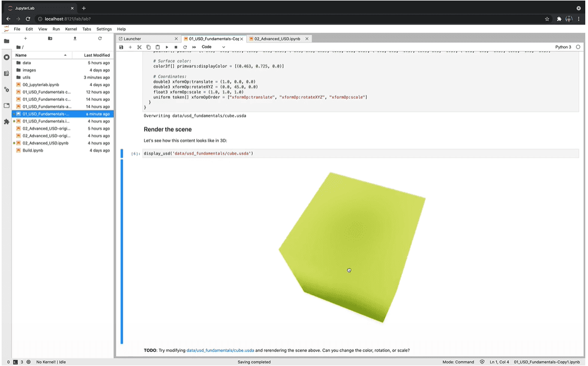Click the browser address bar
Screen dimensions: 588x366
[x=289, y=19]
